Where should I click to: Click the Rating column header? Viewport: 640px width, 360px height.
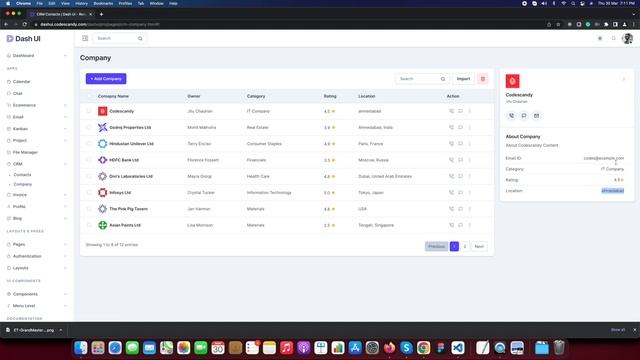point(330,96)
